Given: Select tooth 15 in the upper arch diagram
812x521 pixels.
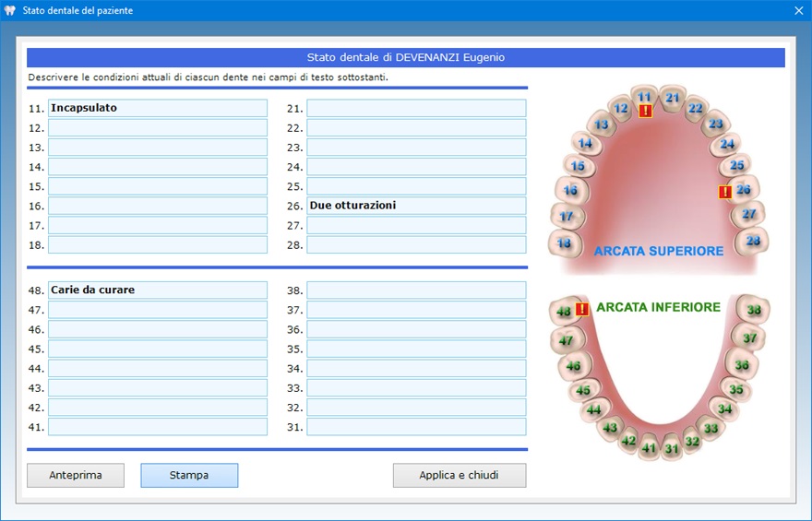Looking at the screenshot, I should tap(578, 166).
